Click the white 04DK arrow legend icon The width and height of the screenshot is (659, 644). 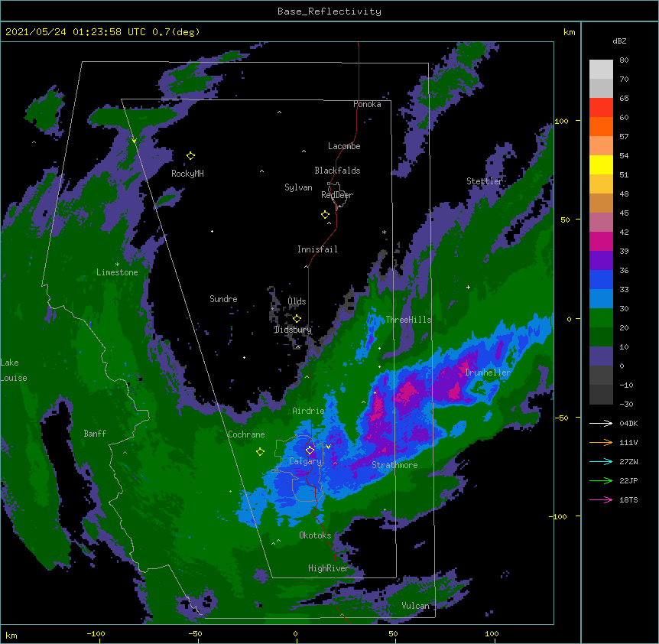click(x=601, y=423)
